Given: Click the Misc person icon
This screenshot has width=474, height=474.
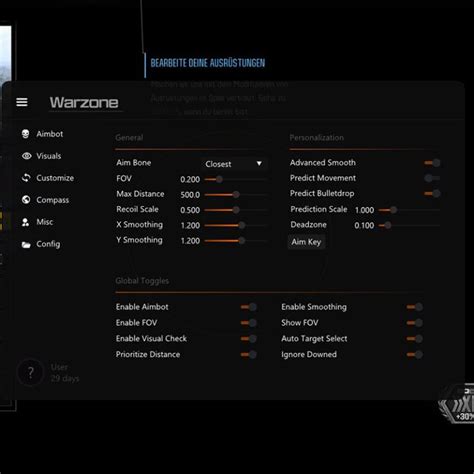Looking at the screenshot, I should [x=25, y=222].
